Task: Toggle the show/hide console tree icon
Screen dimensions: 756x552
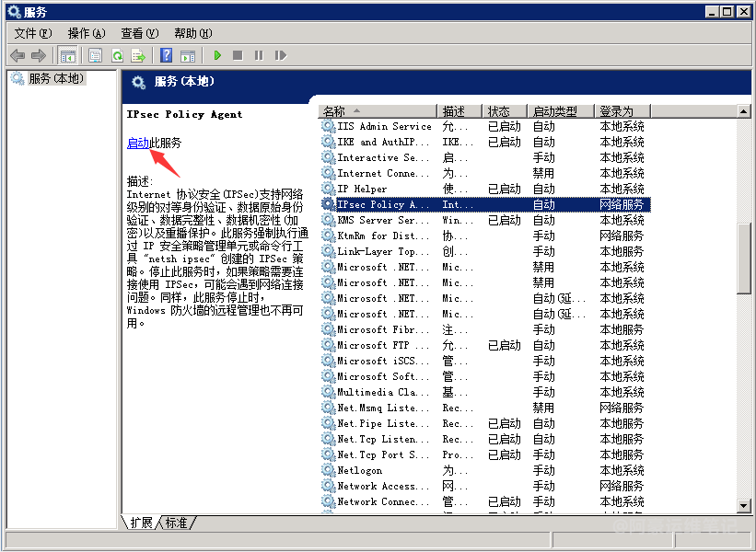Action: coord(68,55)
